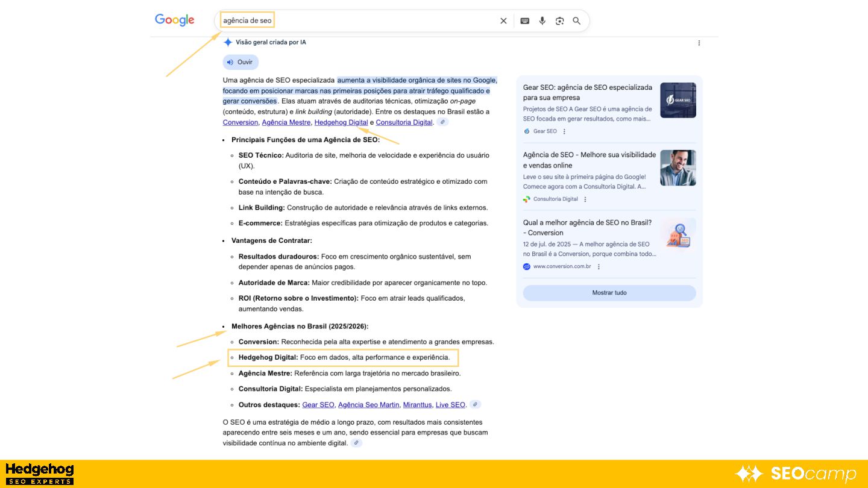Open Consultoria Digital result options menu
This screenshot has width=868, height=488.
(x=585, y=199)
